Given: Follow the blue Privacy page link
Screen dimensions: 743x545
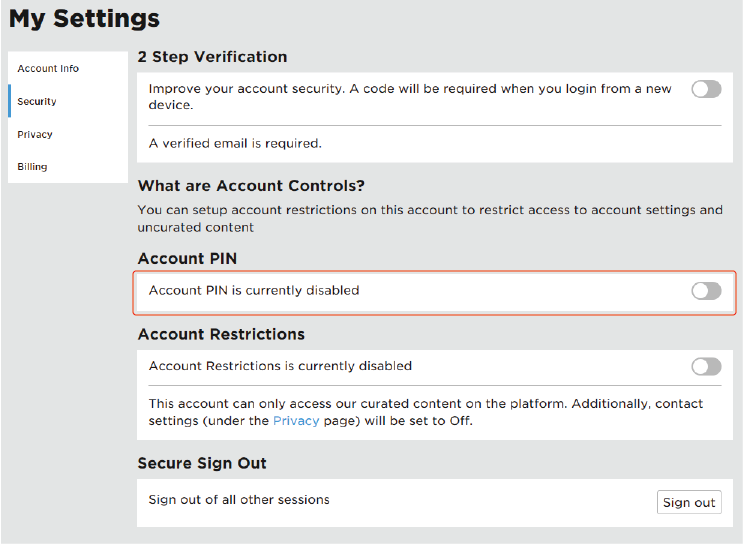Looking at the screenshot, I should point(296,421).
